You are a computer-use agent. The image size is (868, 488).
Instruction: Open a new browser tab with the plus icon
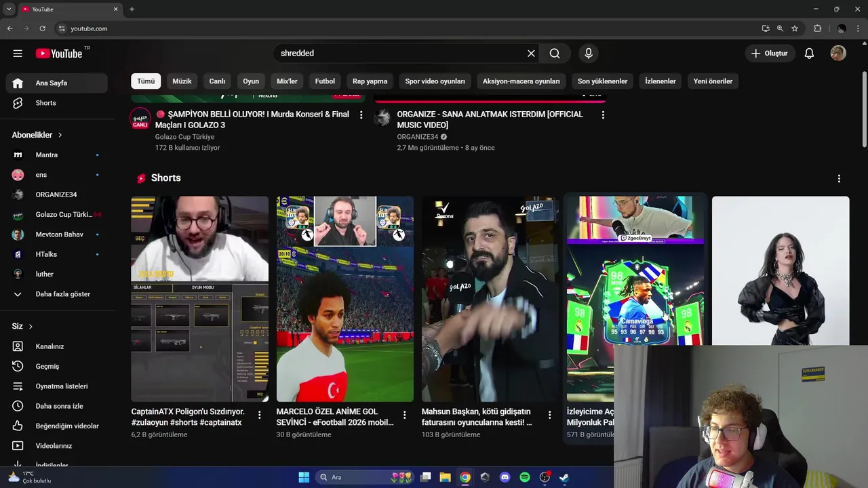tap(132, 9)
